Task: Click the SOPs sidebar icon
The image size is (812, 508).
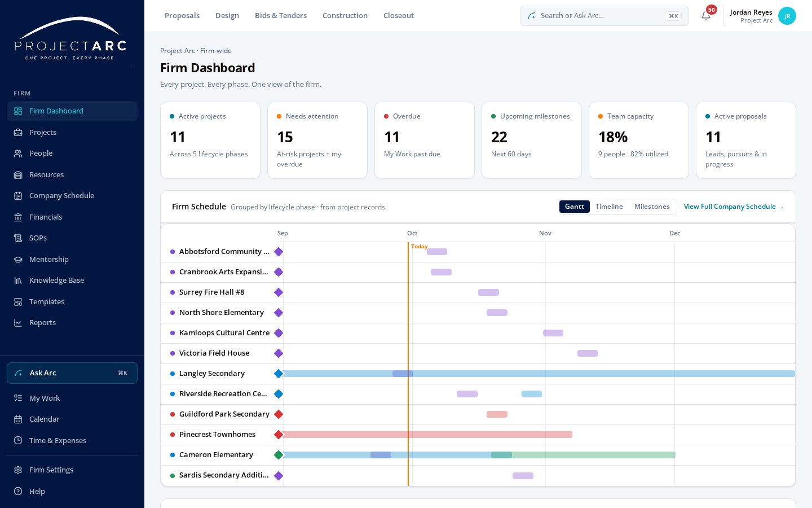Action: (18, 238)
